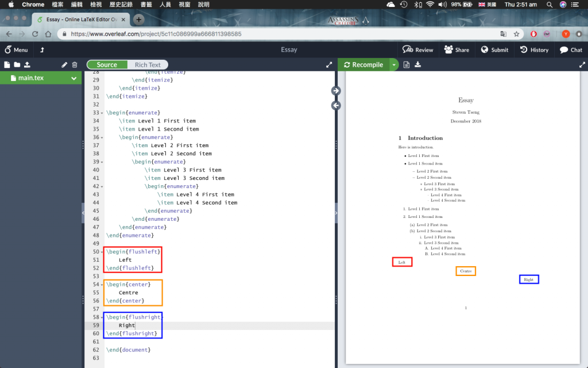Place cursor on line 51 Left text
Viewport: 588px width, 368px height.
pos(125,260)
